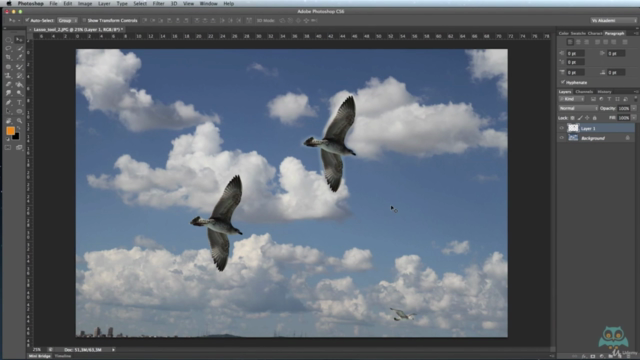Hide Layer 1 visibility eye
This screenshot has width=640, height=360.
(x=562, y=128)
